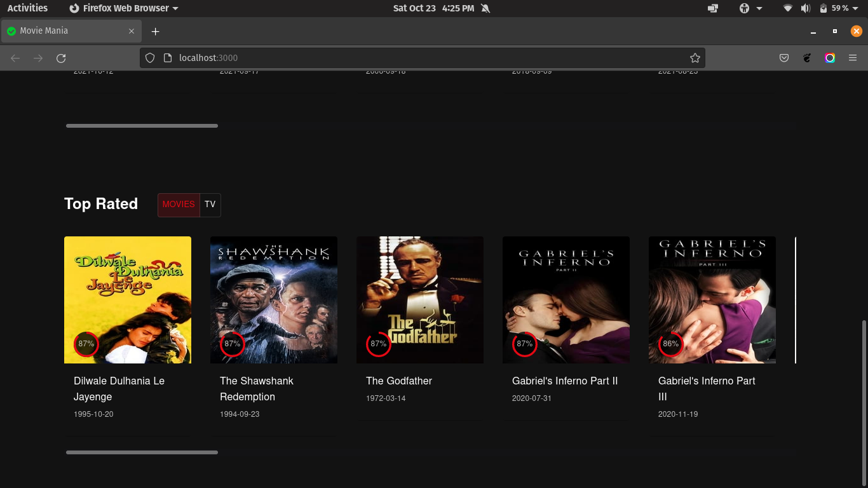Close the Movie Mania tab

(x=132, y=30)
